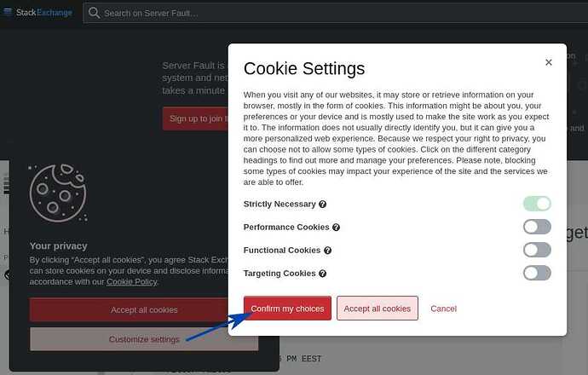
Task: Click the search magnifier icon
Action: [94, 13]
